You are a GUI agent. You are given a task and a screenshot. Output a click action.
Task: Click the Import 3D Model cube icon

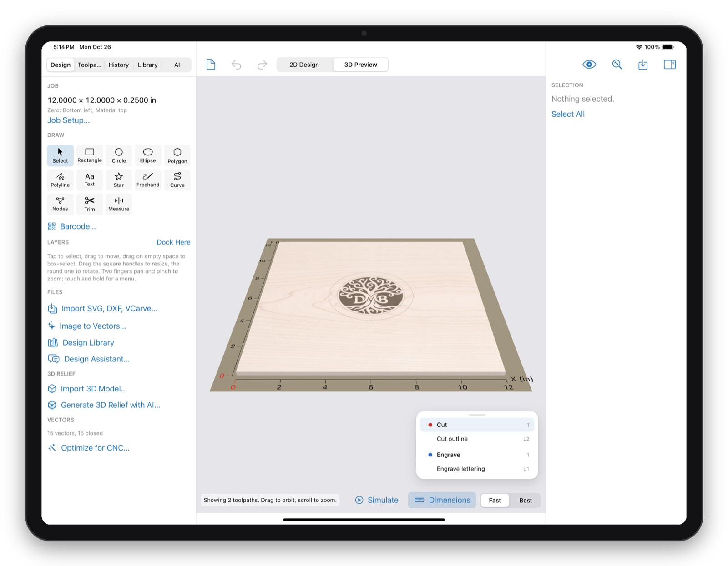pos(52,389)
